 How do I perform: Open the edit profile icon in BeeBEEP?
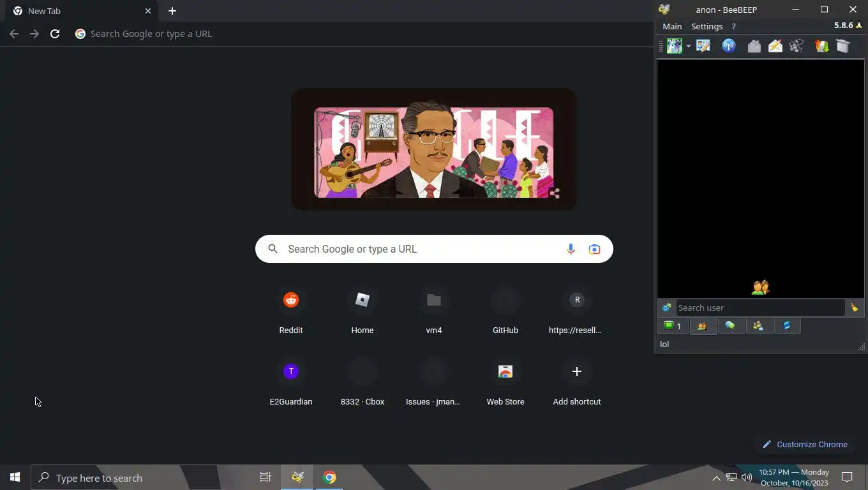pos(703,46)
